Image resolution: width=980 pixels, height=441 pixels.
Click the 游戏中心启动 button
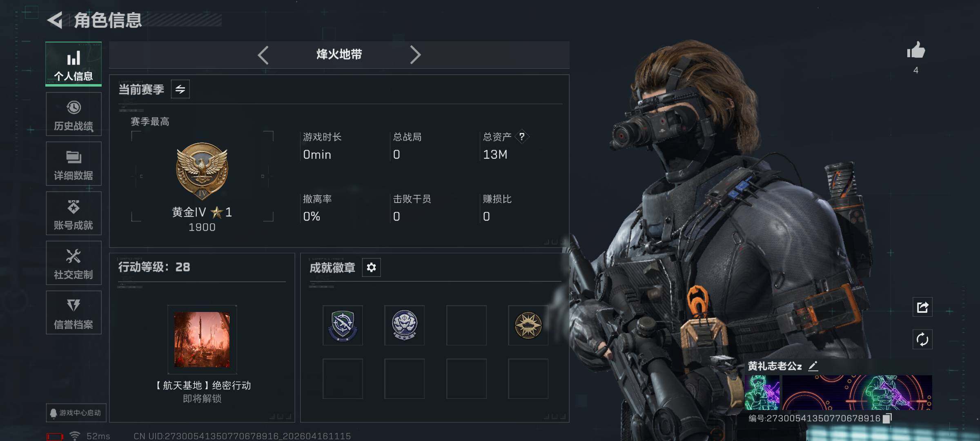(76, 413)
